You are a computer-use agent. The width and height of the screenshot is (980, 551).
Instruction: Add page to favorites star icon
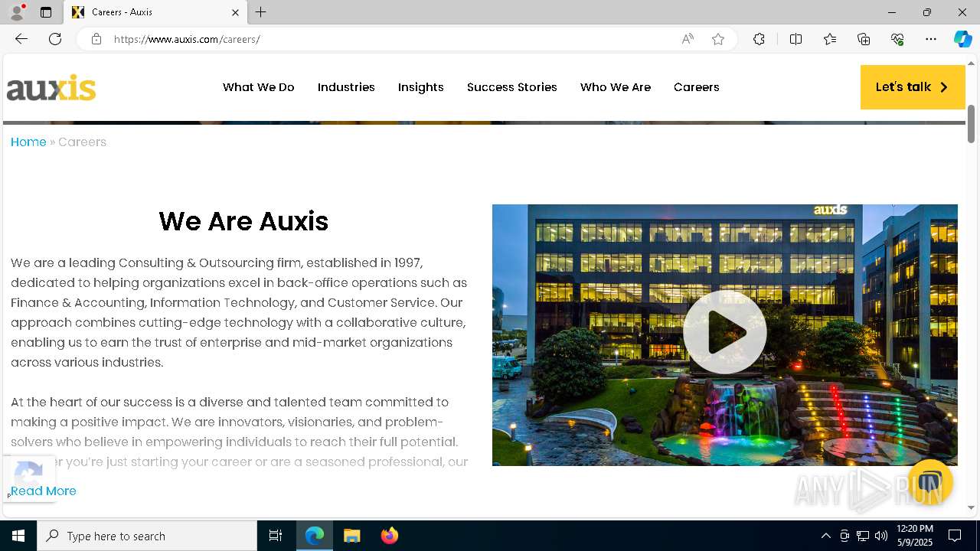pos(718,39)
